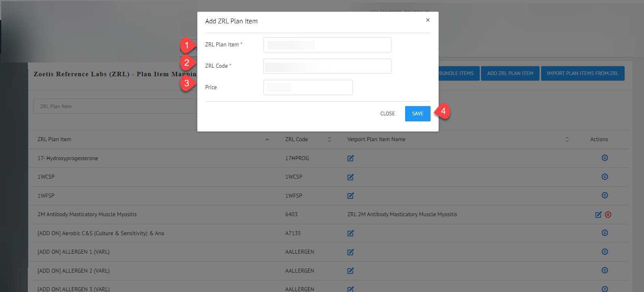Select code '6403' cell
This screenshot has width=644, height=292.
click(291, 215)
